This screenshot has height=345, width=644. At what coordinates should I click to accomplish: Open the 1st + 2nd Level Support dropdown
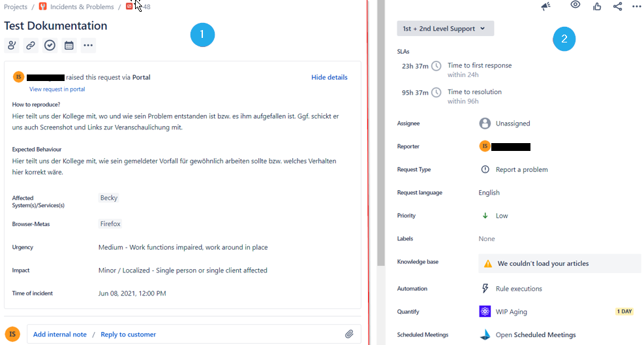pos(445,28)
